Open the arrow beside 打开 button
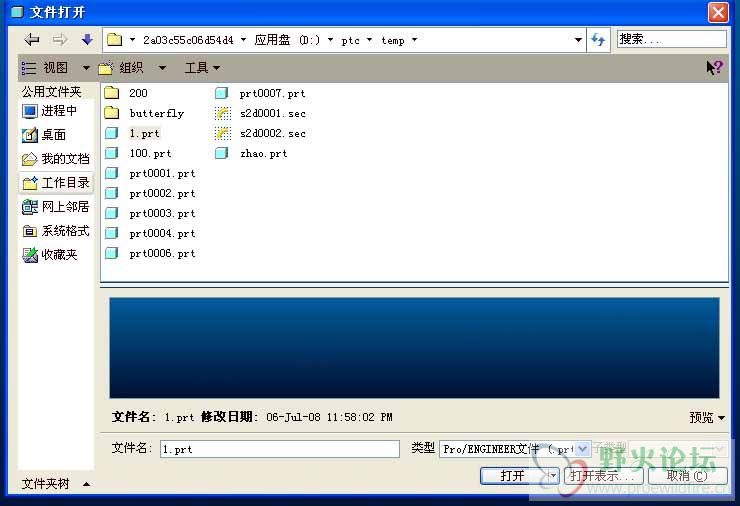740x506 pixels. 553,476
